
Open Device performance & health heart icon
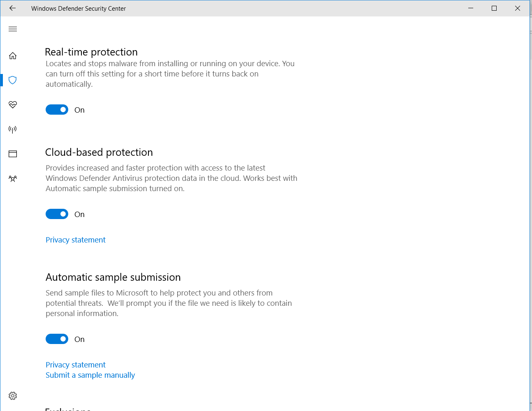point(13,104)
